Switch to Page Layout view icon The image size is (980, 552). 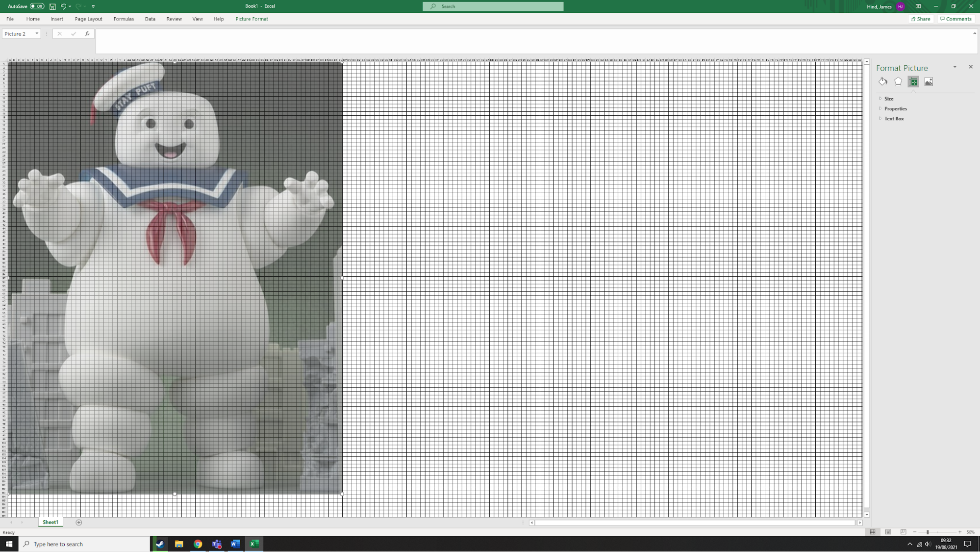tap(888, 532)
